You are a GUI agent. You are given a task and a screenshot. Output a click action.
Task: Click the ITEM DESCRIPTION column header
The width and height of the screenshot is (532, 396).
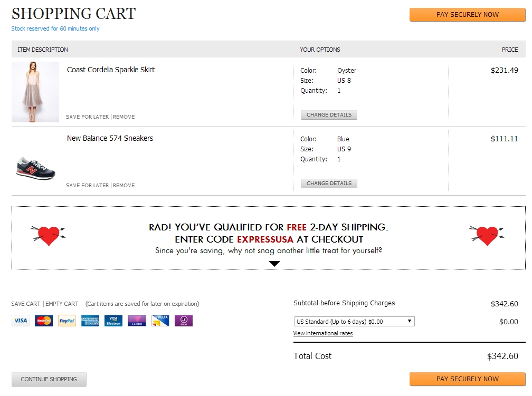click(x=43, y=50)
